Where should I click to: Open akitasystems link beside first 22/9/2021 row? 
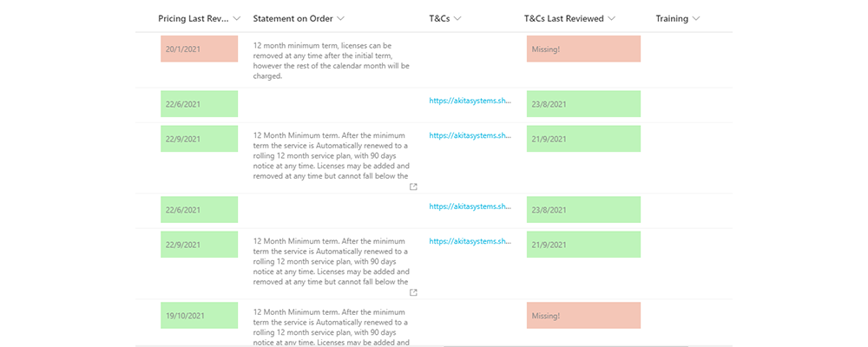pyautogui.click(x=470, y=135)
